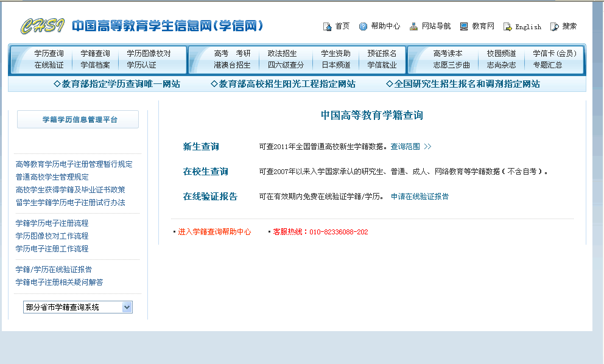Open 学信就业 menu item
This screenshot has height=364, width=604.
(382, 65)
